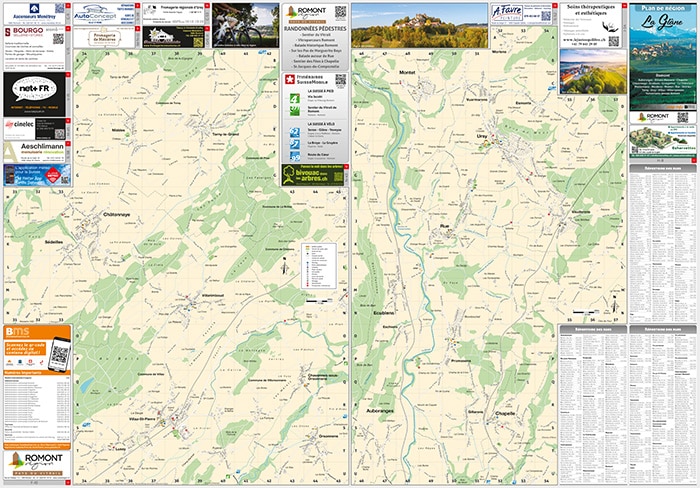This screenshot has width=700, height=488.
Task: Open the Soins thérapeutiques et esthétiques ad
Action: [x=593, y=25]
